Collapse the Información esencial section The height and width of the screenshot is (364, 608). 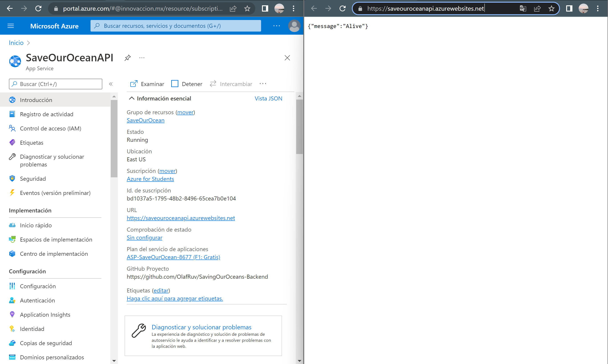pyautogui.click(x=132, y=98)
